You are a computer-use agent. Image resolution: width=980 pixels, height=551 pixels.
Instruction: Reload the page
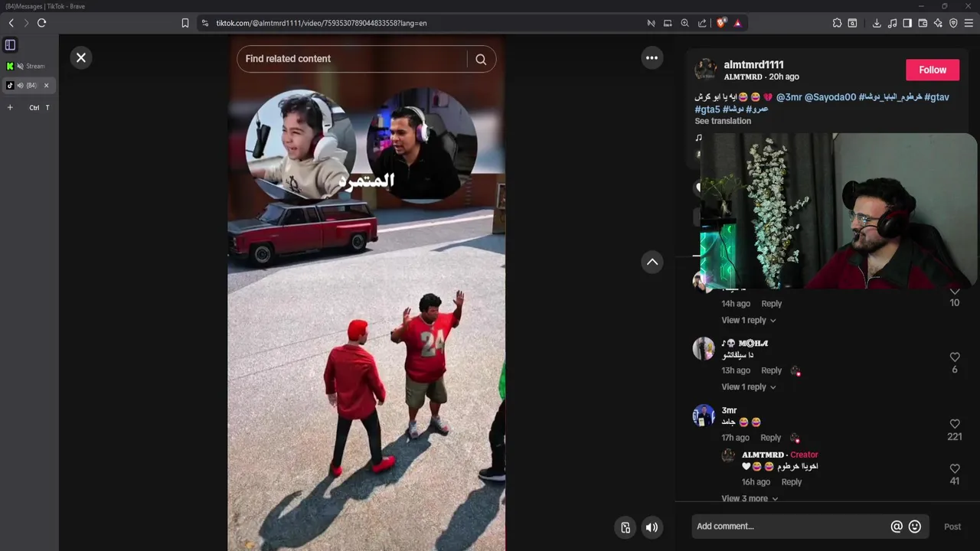[41, 23]
